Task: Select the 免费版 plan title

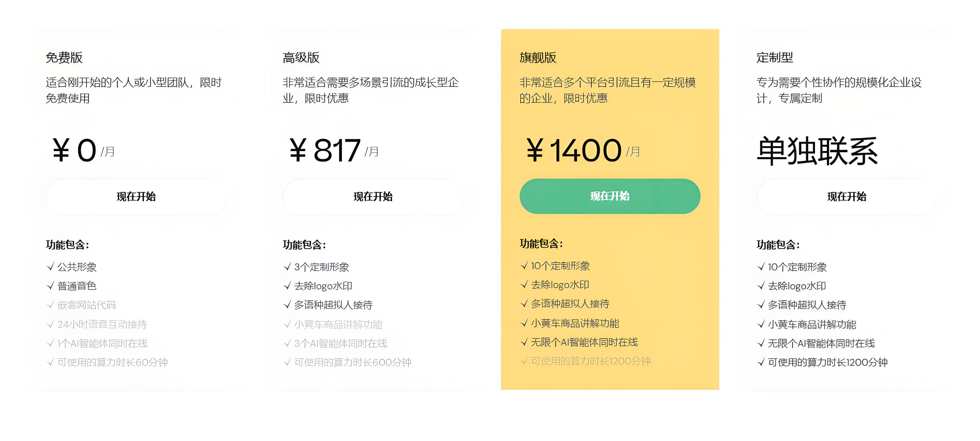Action: coord(64,58)
